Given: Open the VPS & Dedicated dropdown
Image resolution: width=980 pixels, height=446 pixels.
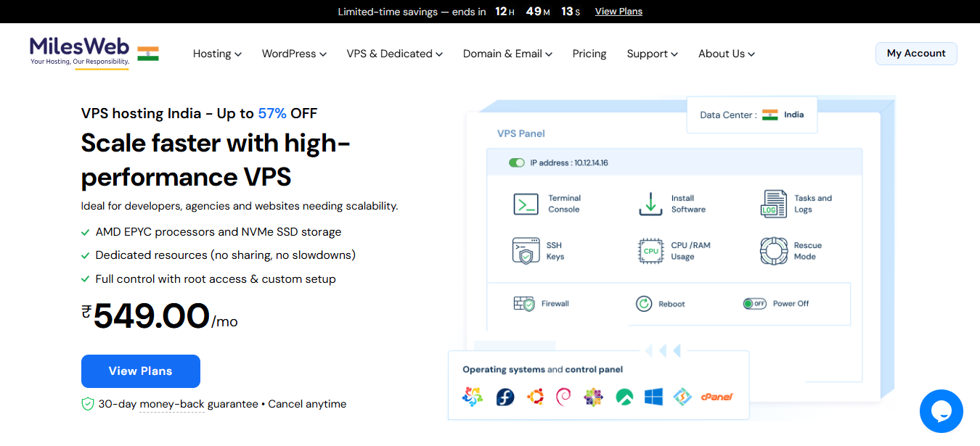Looking at the screenshot, I should pos(394,53).
